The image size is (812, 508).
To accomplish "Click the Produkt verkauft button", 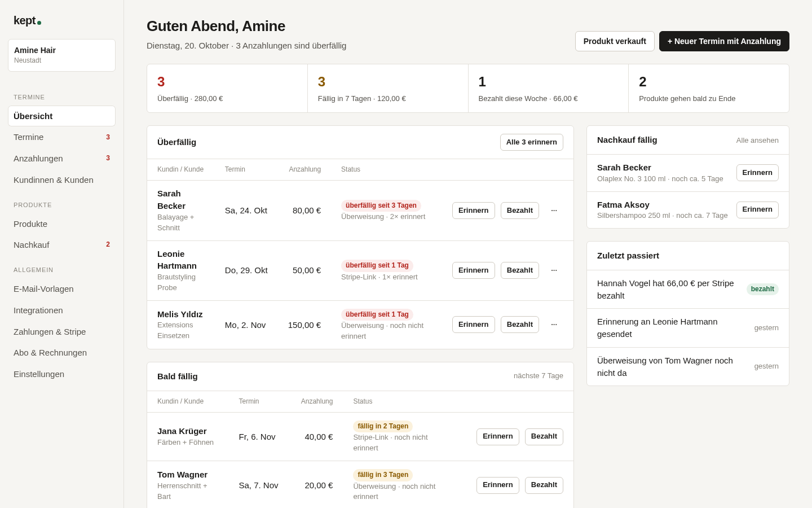I will (615, 41).
